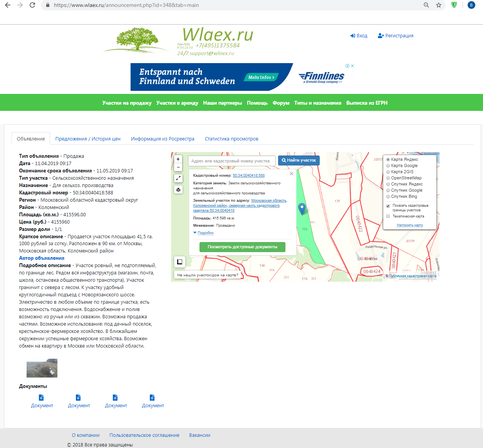
Task: Click the blue map marker pin
Action: (302, 209)
